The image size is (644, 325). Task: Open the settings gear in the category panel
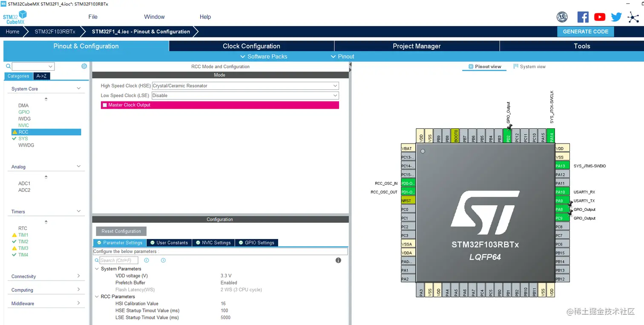pos(84,66)
